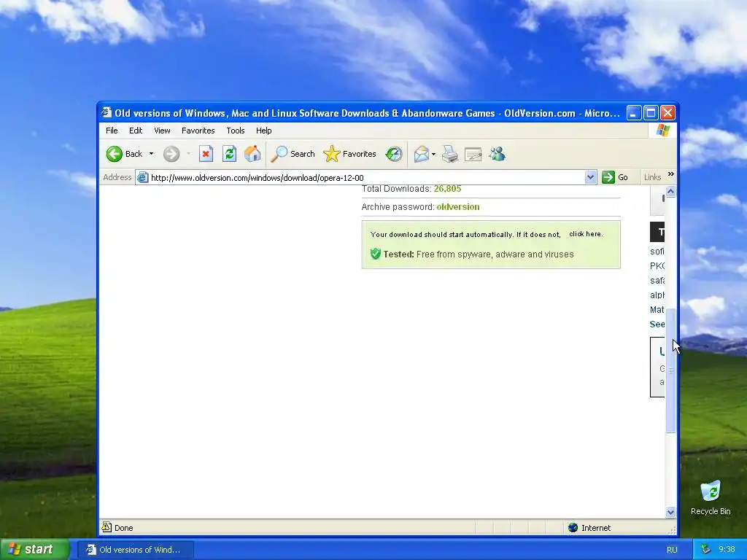Open the Windows Start menu
This screenshot has width=747, height=560.
(35, 549)
